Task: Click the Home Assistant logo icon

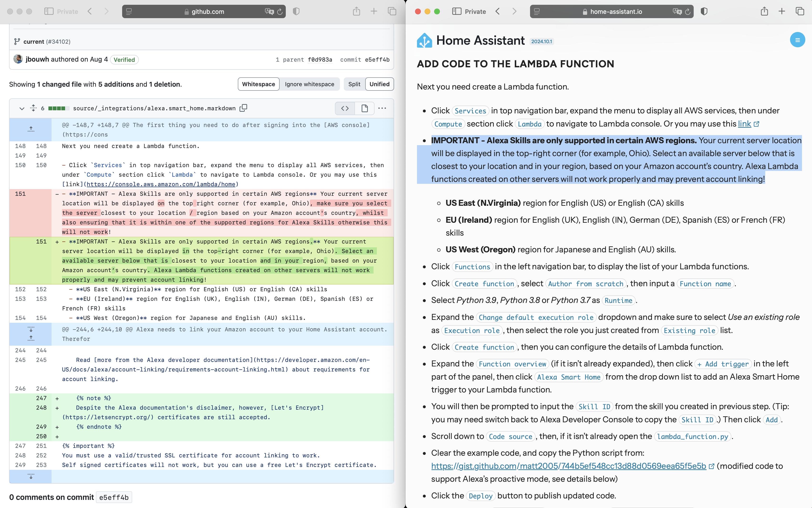Action: tap(424, 41)
